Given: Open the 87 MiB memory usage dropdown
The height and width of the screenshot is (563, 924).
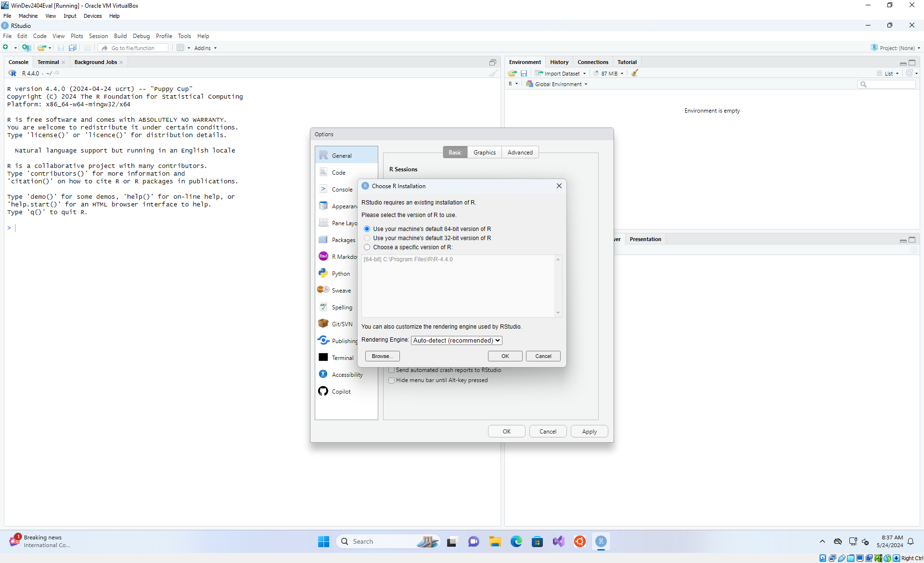Looking at the screenshot, I should coord(609,74).
